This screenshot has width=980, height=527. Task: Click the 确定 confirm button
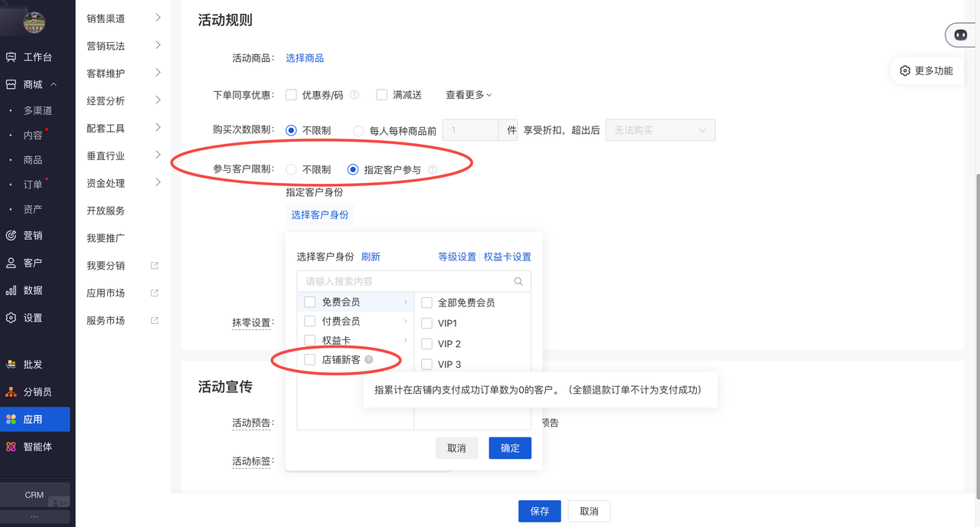tap(510, 448)
